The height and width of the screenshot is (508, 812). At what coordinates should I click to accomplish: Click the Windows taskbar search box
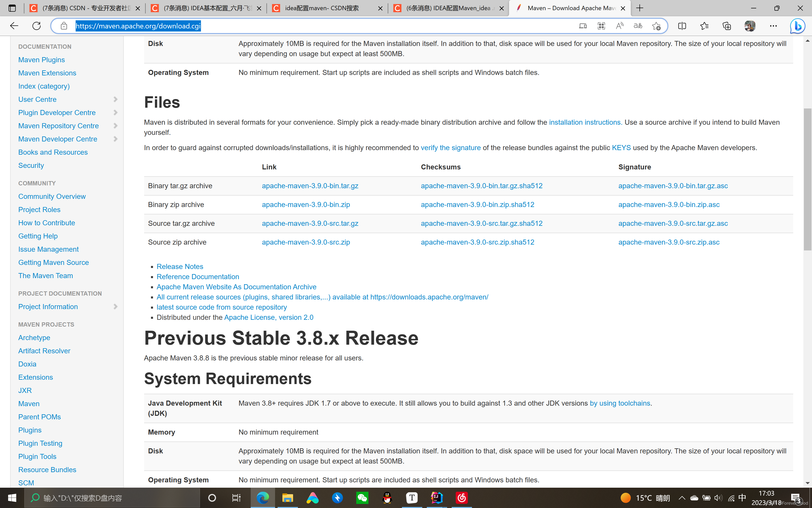[112, 498]
